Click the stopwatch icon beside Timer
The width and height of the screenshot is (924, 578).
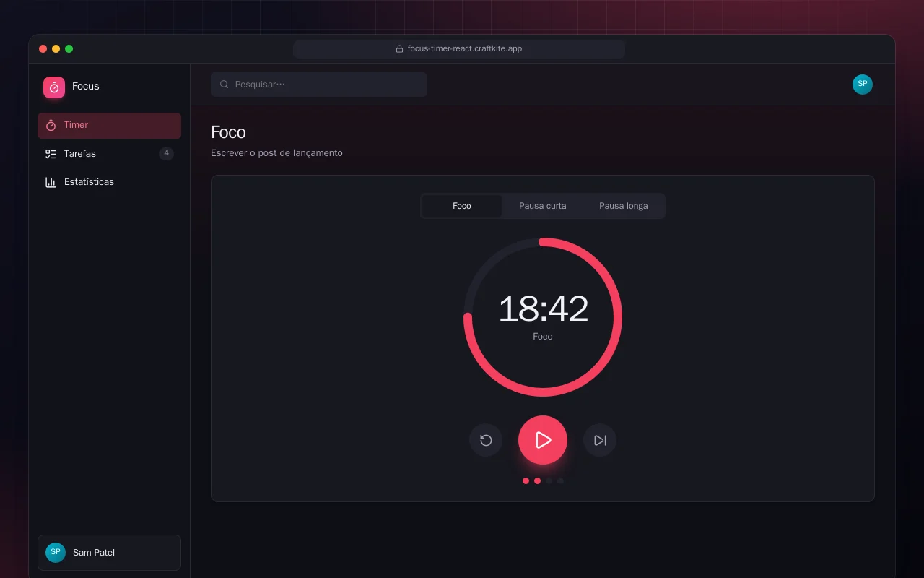[x=51, y=125]
